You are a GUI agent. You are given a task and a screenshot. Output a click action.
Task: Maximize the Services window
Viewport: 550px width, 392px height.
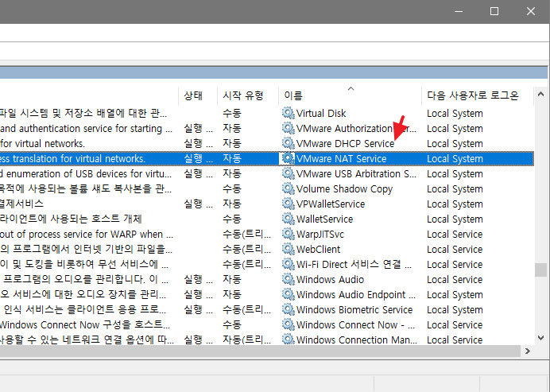click(494, 11)
